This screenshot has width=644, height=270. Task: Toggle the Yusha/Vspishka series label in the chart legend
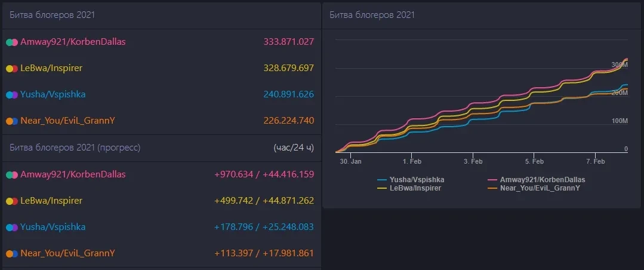pyautogui.click(x=417, y=179)
